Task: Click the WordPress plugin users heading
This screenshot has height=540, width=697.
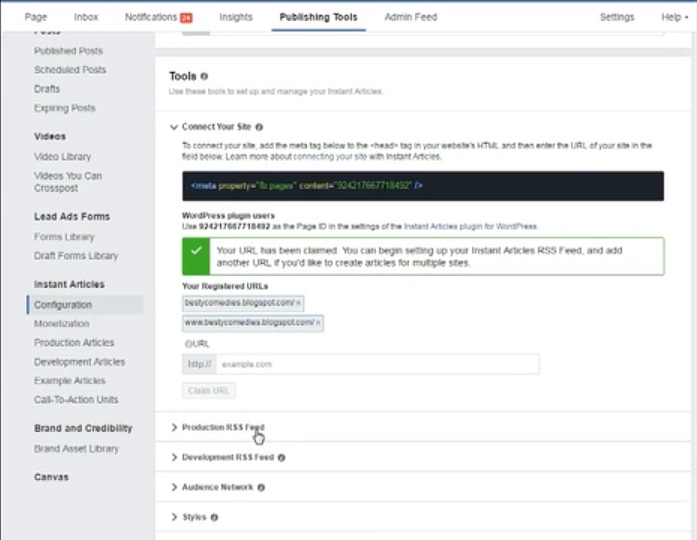Action: [228, 216]
